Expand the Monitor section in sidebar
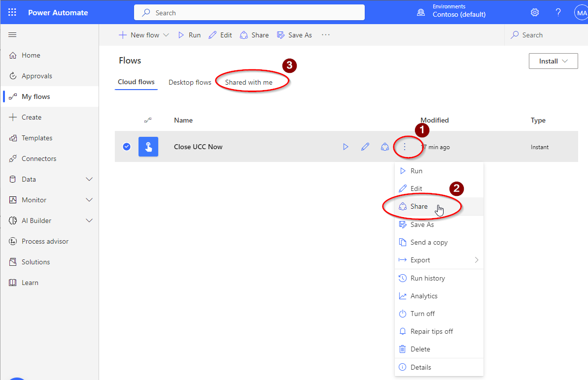588x380 pixels. click(89, 200)
